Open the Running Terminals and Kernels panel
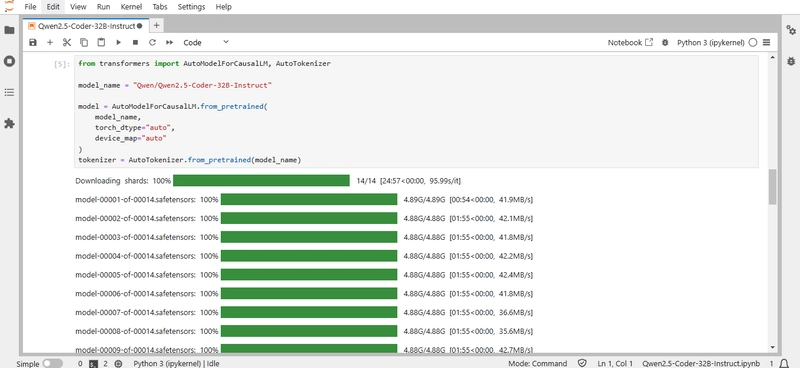The height and width of the screenshot is (368, 800). point(9,61)
